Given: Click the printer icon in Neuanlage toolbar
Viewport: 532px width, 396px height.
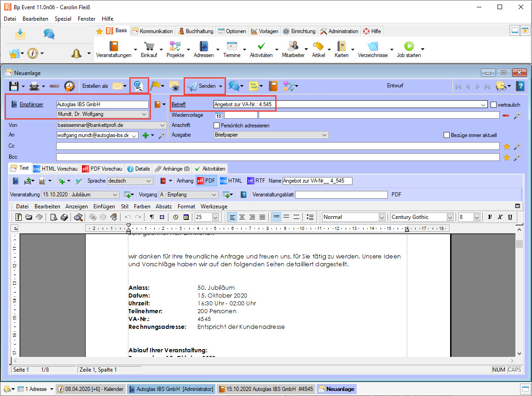Looking at the screenshot, I should click(x=34, y=86).
